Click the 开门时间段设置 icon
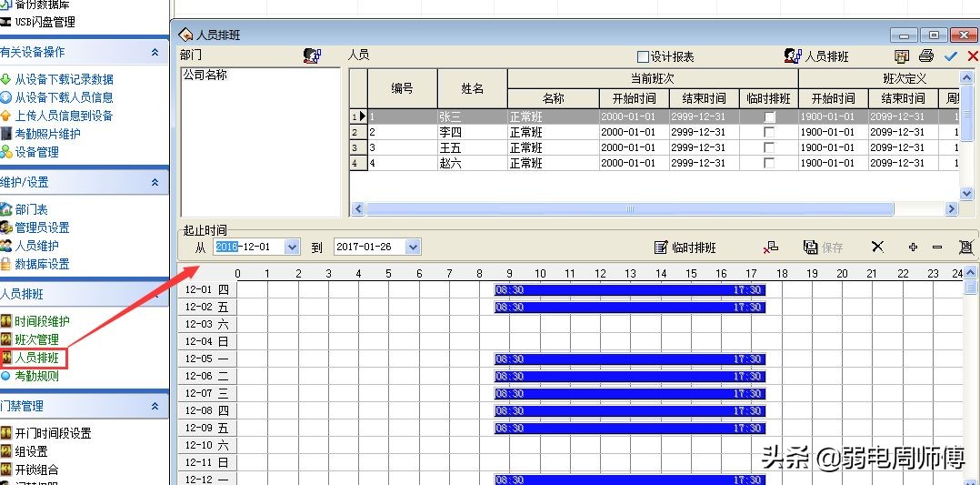This screenshot has width=980, height=485. pos(5,433)
